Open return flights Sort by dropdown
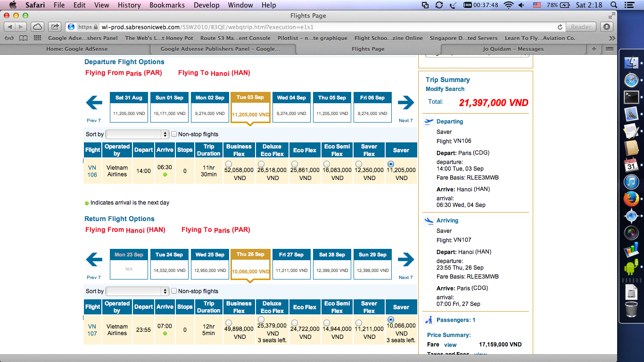The height and width of the screenshot is (362, 644). point(137,291)
